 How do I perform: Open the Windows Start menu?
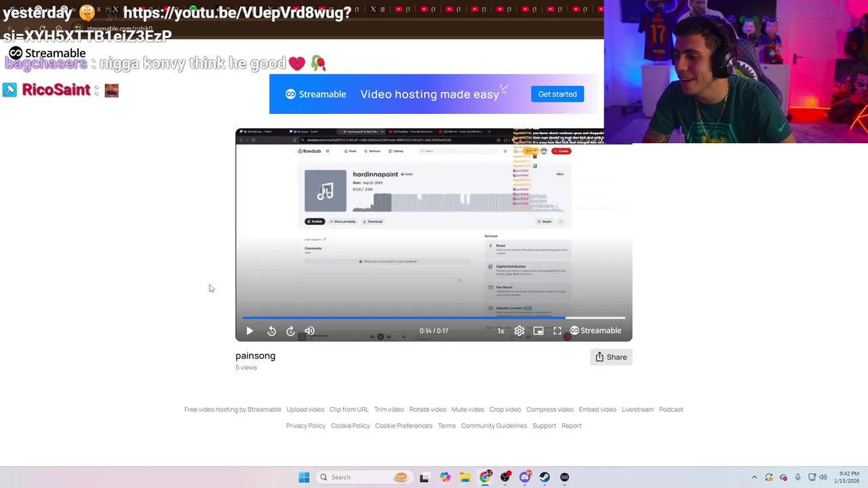pyautogui.click(x=304, y=477)
